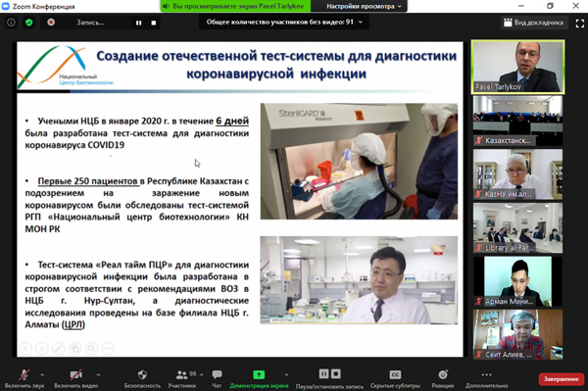Click the slide more options control
Image resolution: width=588 pixels, height=391 pixels.
click(108, 349)
